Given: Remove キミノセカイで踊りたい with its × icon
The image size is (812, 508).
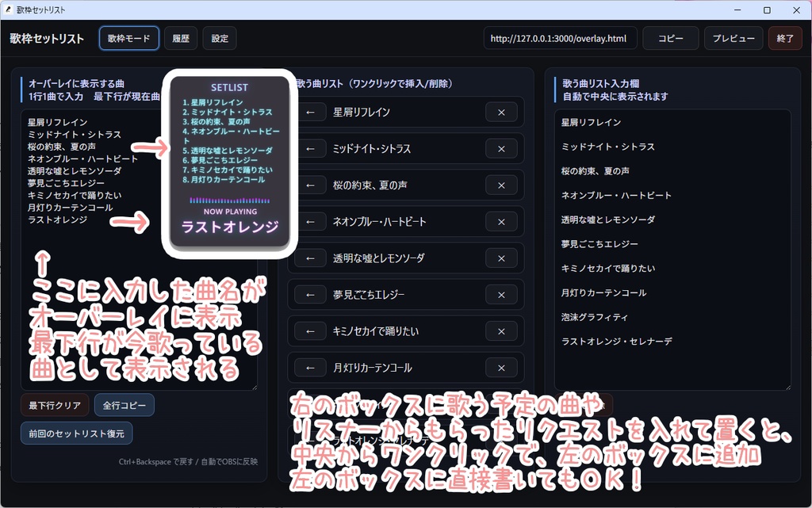Looking at the screenshot, I should [501, 330].
